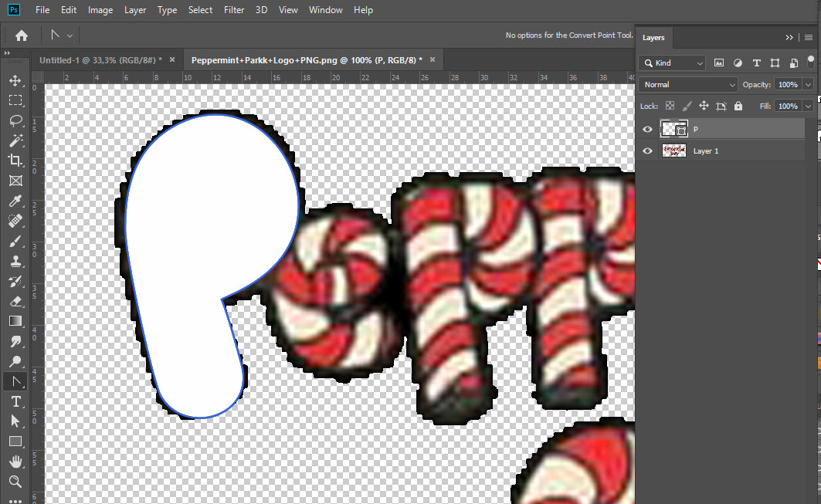Select the Gradient tool
This screenshot has width=821, height=504.
pos(15,321)
